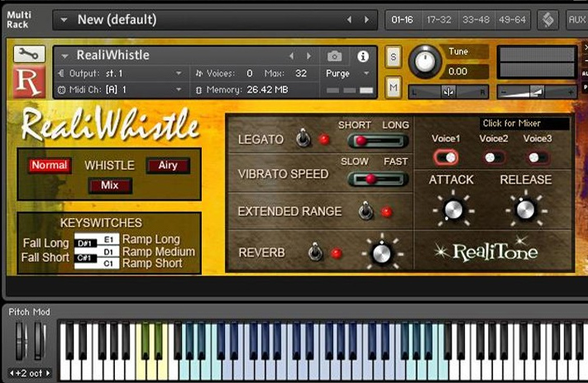Open the multi preset dropdown arrow

point(64,20)
